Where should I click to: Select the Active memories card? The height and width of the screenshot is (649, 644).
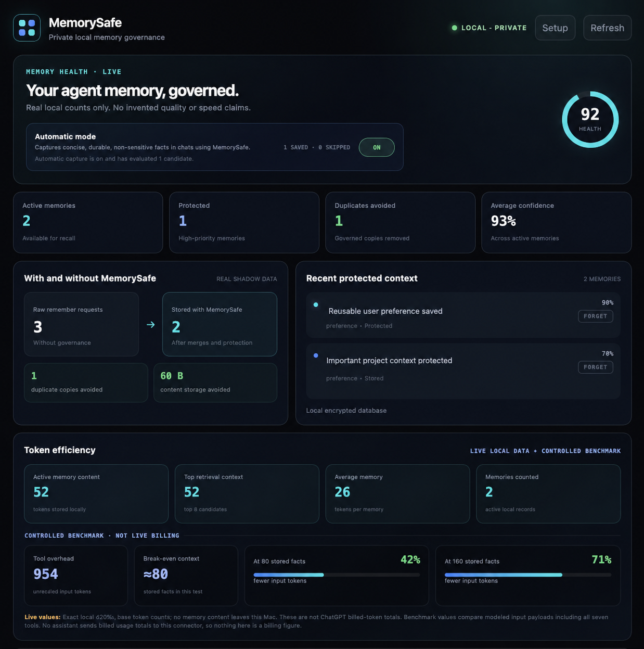88,222
